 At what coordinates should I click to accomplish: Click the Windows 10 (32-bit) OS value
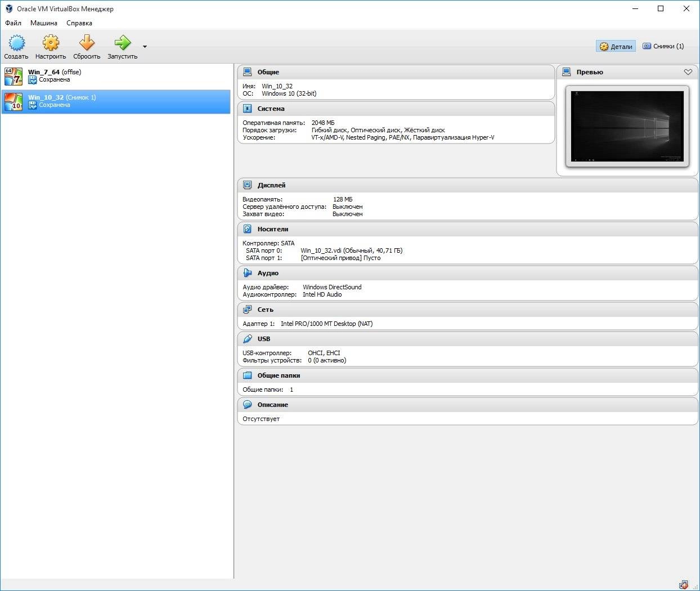(289, 93)
